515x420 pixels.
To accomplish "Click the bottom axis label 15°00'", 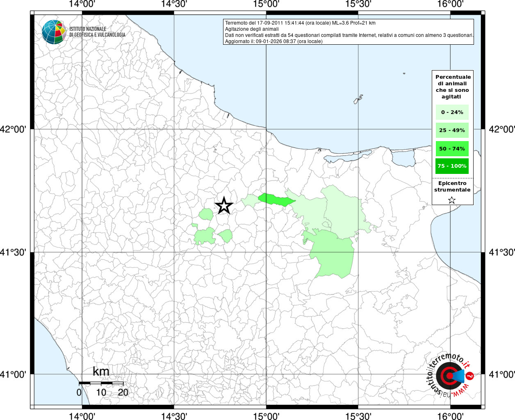I will click(266, 416).
